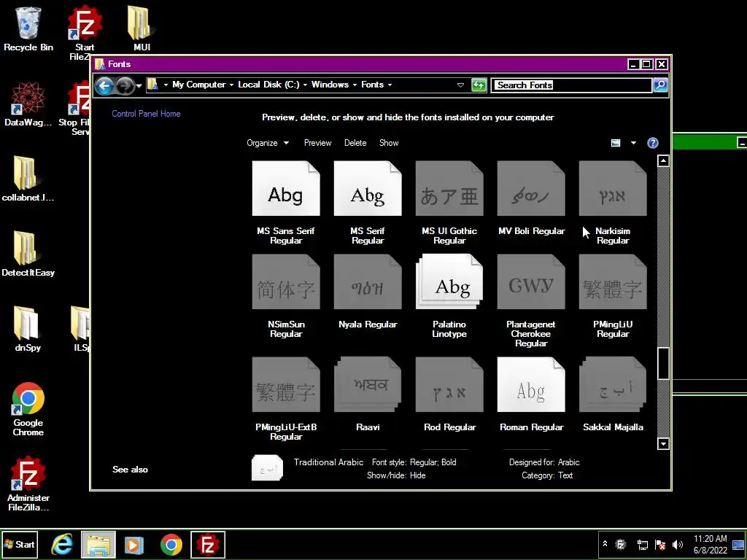Click Delete in the toolbar

pos(355,143)
